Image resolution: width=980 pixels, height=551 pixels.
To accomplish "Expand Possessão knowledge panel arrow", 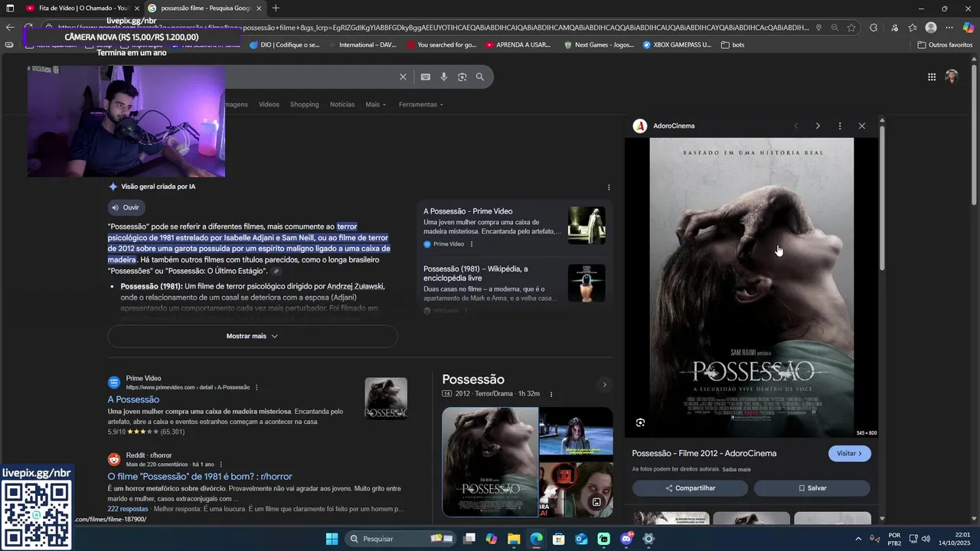I will pos(604,385).
